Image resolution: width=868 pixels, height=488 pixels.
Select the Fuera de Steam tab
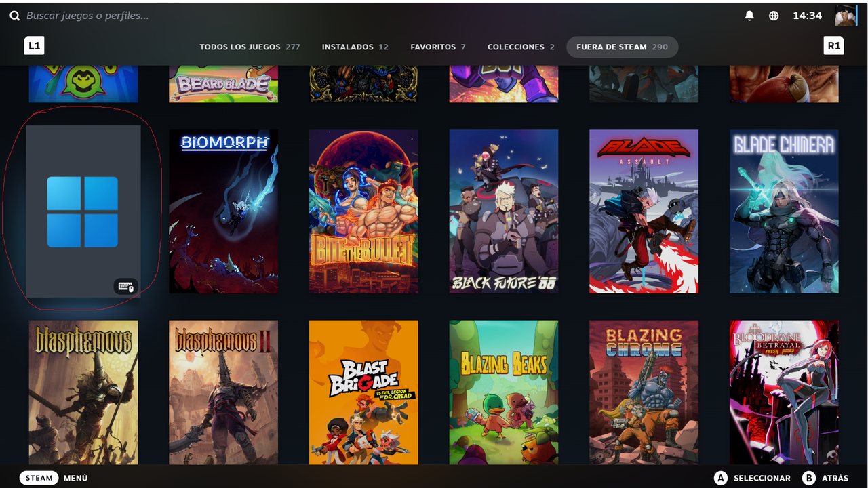coord(622,47)
